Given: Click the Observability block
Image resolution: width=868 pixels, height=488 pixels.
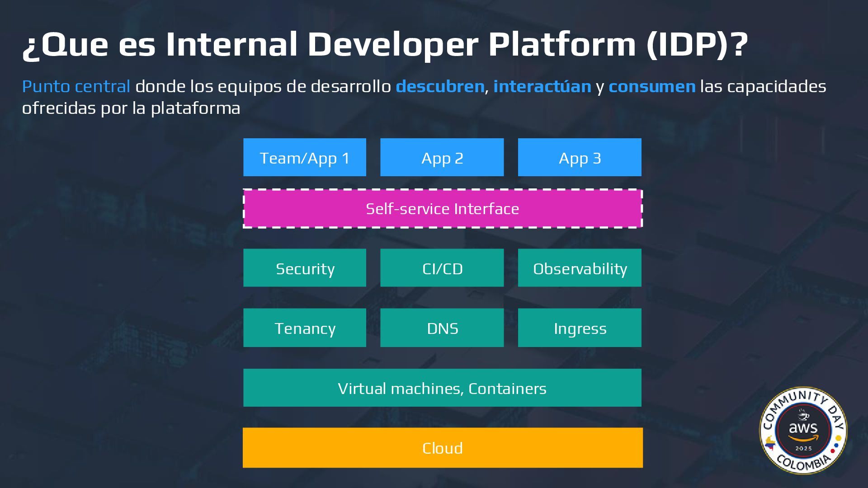Looking at the screenshot, I should (580, 267).
